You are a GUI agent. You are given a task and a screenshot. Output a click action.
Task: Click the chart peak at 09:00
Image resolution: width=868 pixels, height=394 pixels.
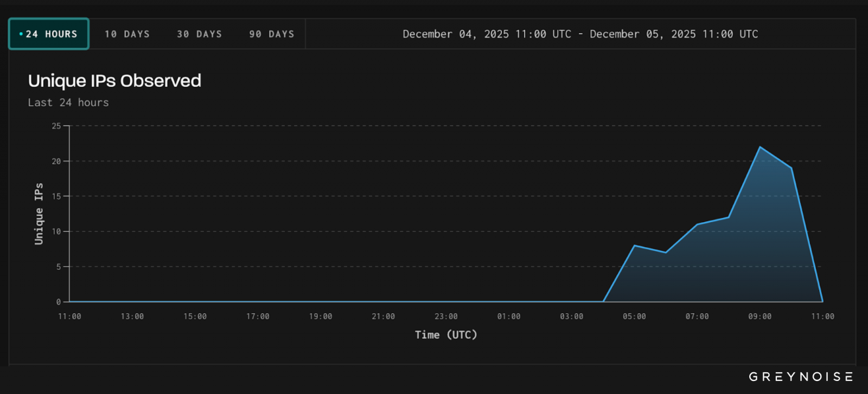(x=759, y=147)
